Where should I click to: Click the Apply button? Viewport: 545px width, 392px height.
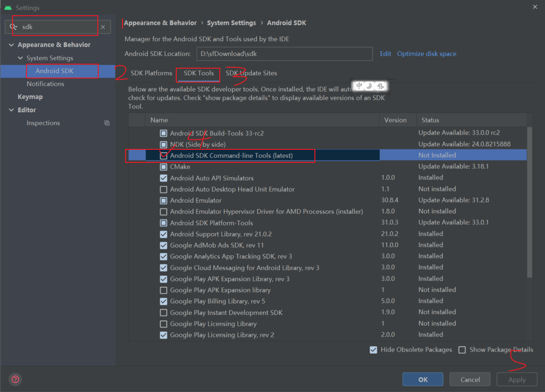point(517,379)
